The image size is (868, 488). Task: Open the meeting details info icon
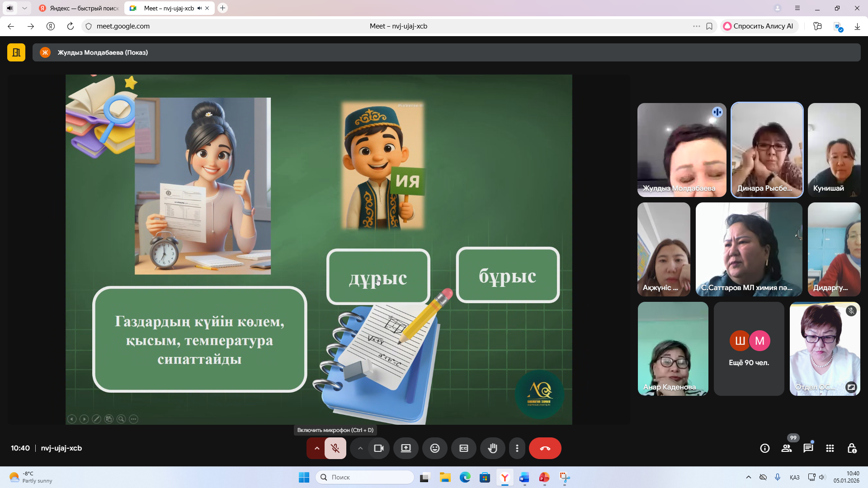coord(765,448)
